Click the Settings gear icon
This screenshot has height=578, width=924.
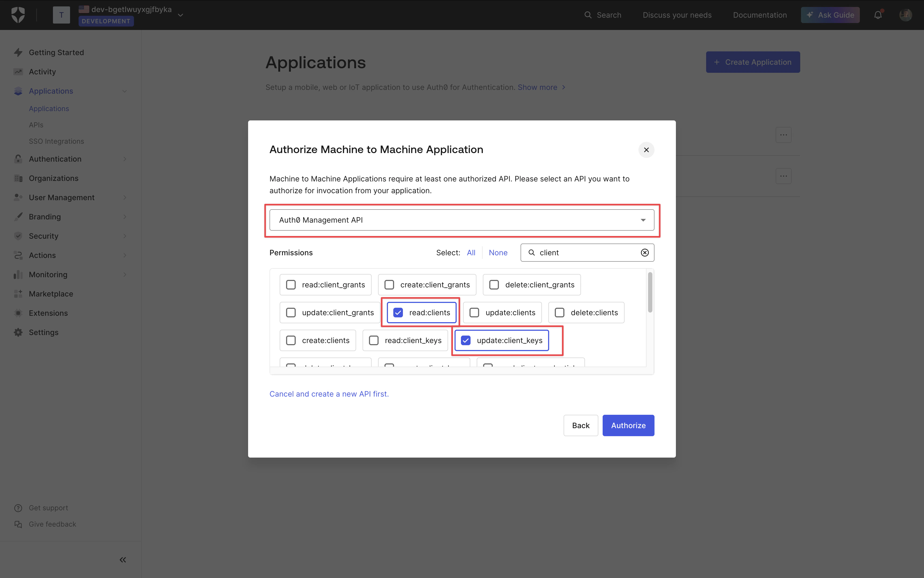[x=18, y=332]
